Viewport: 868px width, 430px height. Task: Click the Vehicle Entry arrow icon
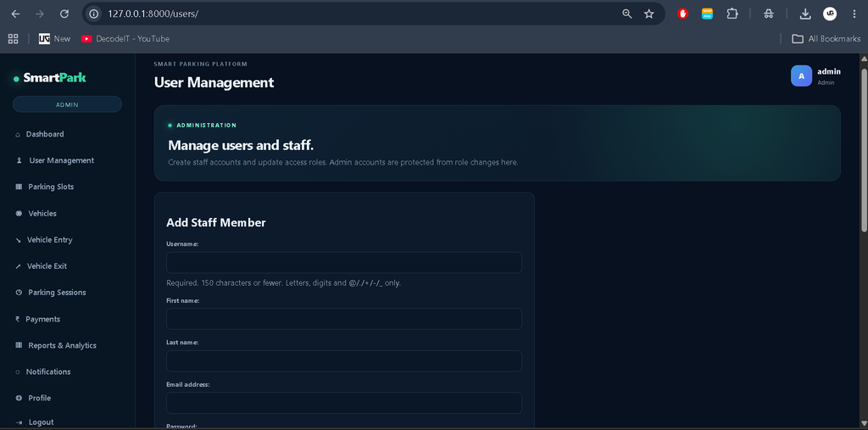click(19, 240)
